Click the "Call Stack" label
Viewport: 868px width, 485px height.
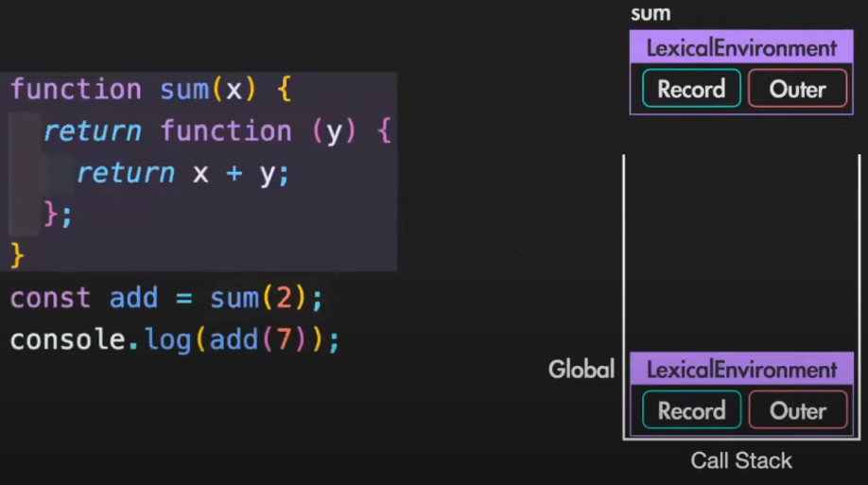[x=741, y=460]
